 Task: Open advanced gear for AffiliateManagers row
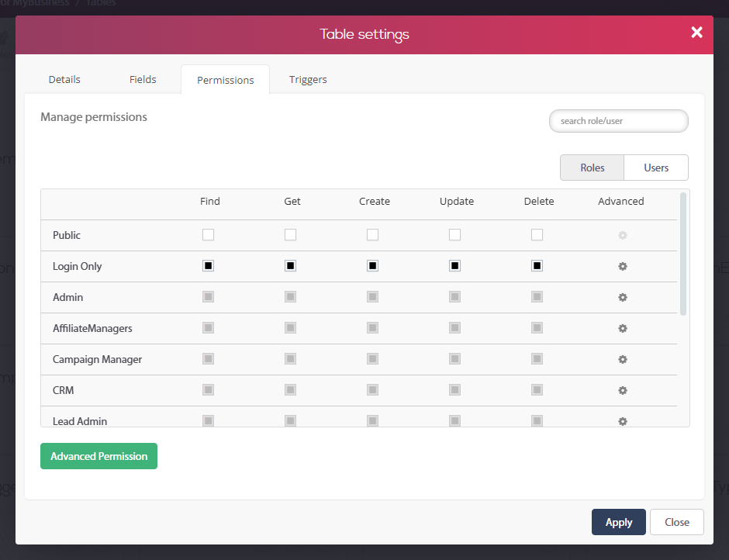(x=623, y=328)
